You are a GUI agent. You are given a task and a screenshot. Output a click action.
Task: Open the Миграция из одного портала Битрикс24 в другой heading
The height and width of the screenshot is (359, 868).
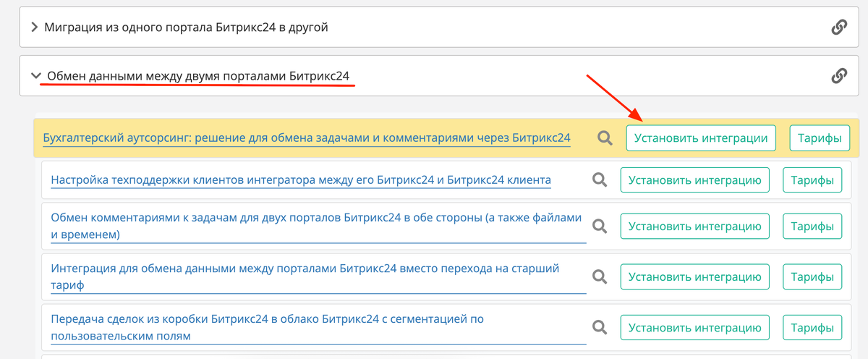click(x=187, y=28)
